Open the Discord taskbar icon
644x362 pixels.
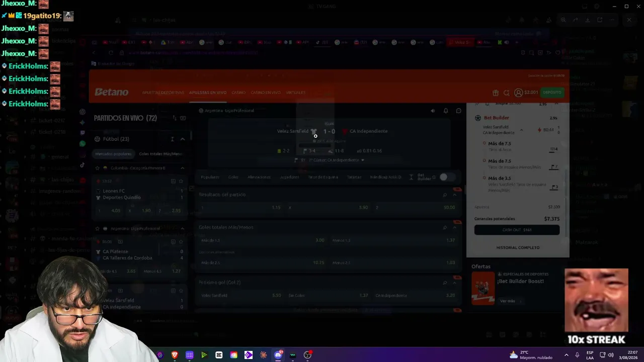tap(278, 355)
